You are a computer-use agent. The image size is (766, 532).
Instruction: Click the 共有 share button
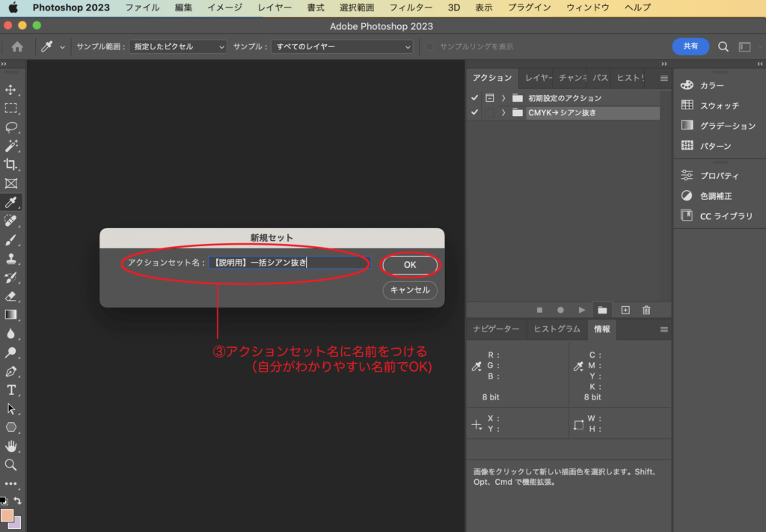(x=690, y=46)
